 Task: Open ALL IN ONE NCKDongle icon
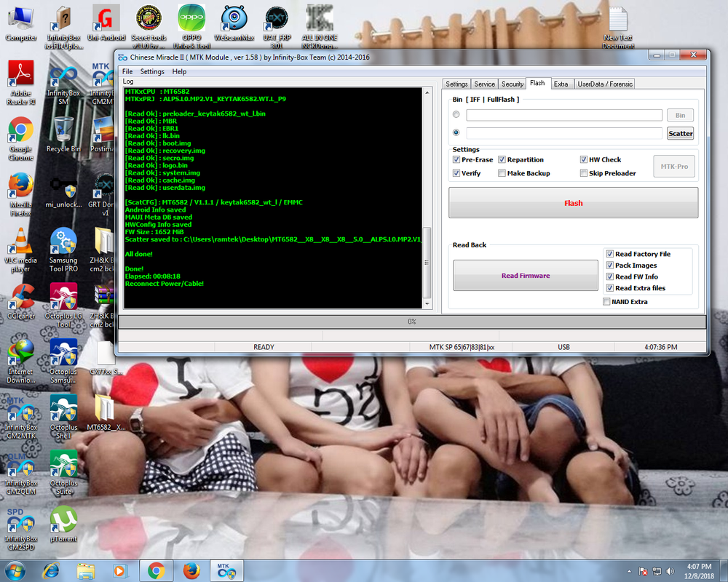(x=320, y=27)
